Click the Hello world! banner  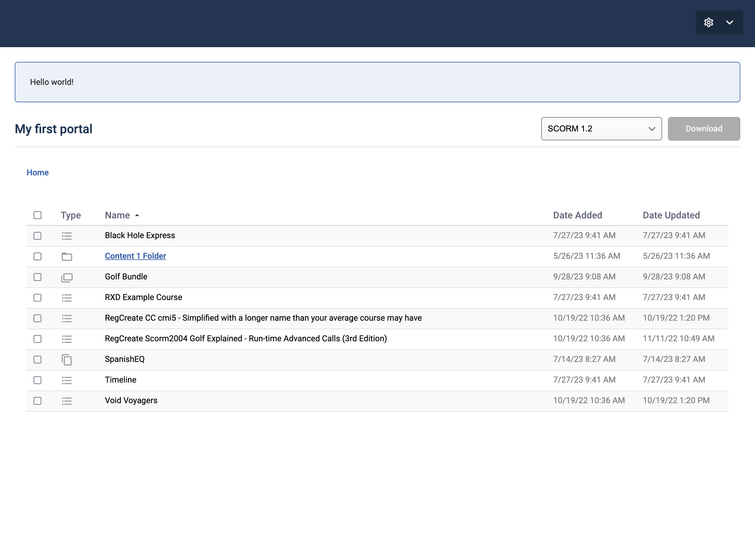377,82
